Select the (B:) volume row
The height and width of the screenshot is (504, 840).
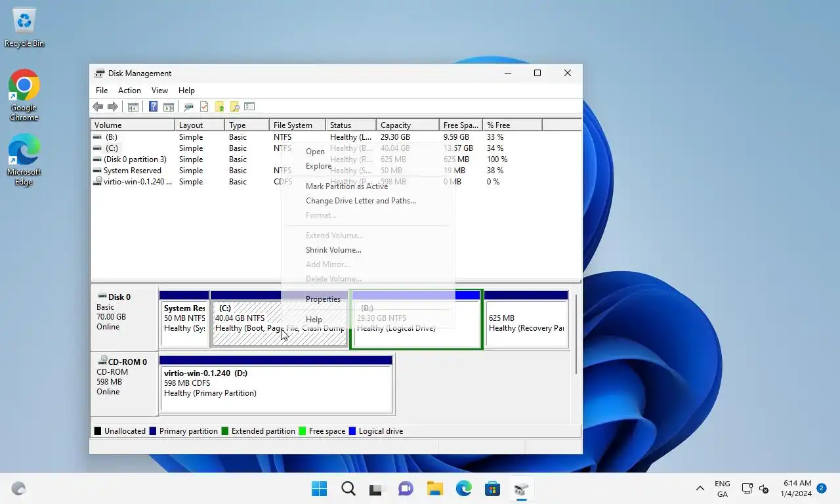(335, 137)
